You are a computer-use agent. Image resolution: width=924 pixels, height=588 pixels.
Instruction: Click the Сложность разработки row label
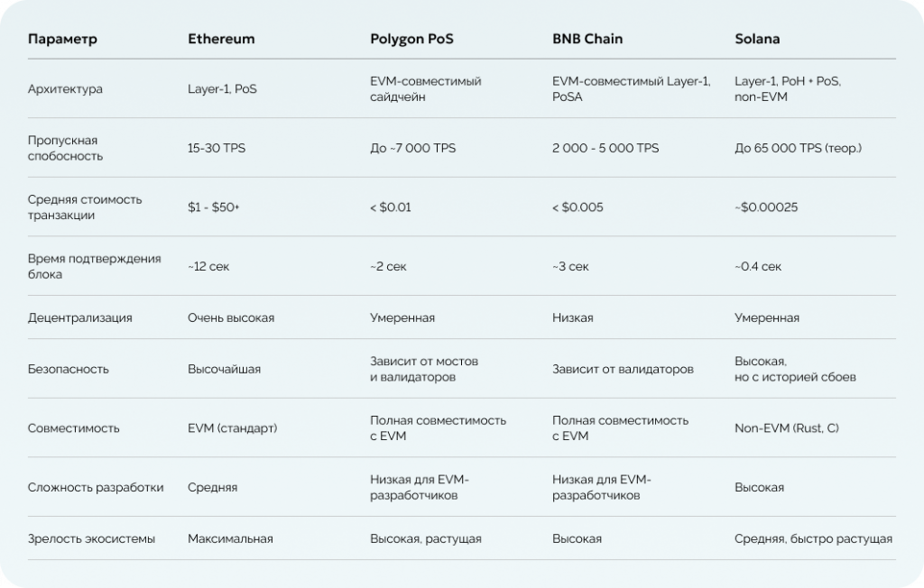(96, 487)
